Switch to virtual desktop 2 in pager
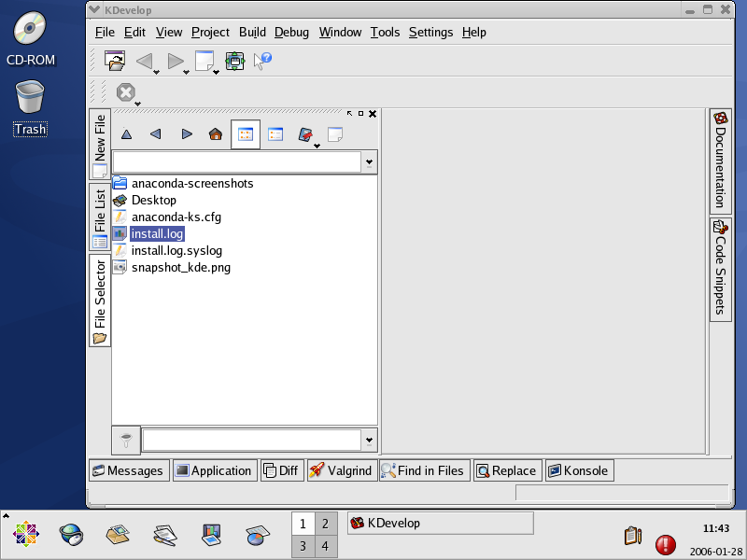 [325, 524]
